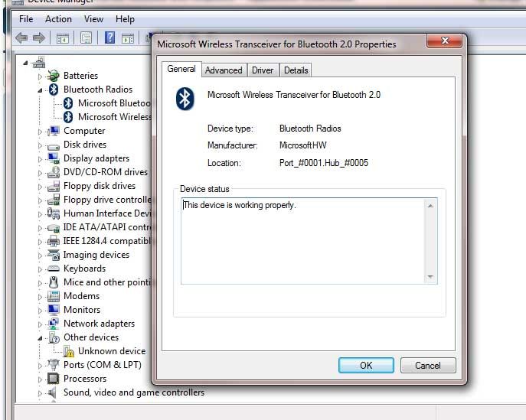Viewport: 526px width, 420px height.
Task: Click the Show/Hide console tree icon
Action: (63, 38)
